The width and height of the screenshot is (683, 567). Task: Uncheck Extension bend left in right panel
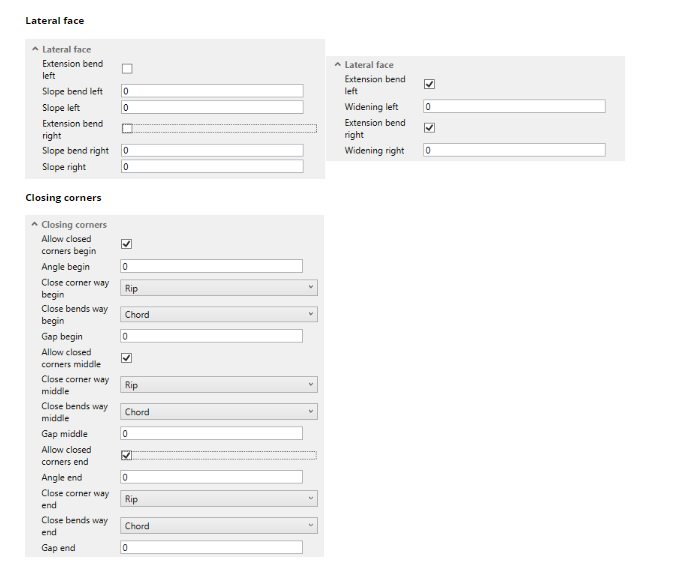[x=430, y=84]
